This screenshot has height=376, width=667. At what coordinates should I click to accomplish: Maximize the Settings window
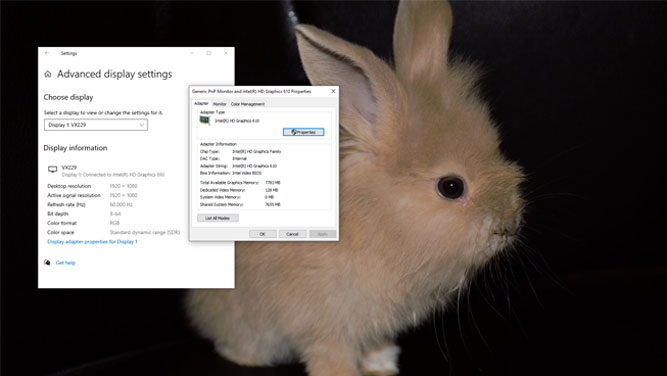point(209,53)
